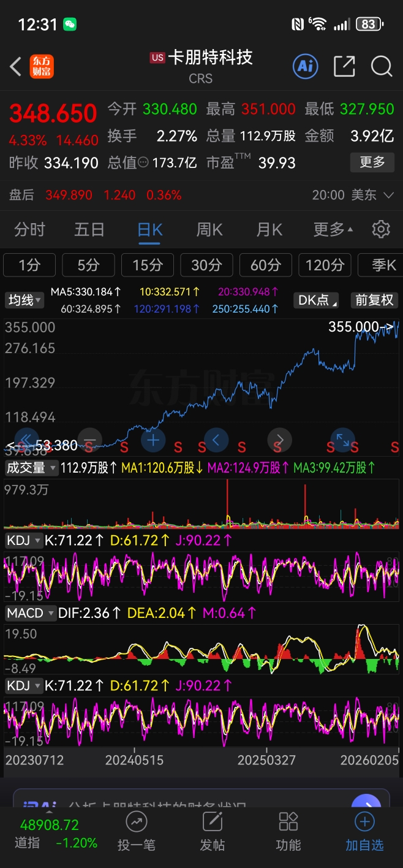
Task: Tap the 东方财富 logo icon
Action: [42, 66]
